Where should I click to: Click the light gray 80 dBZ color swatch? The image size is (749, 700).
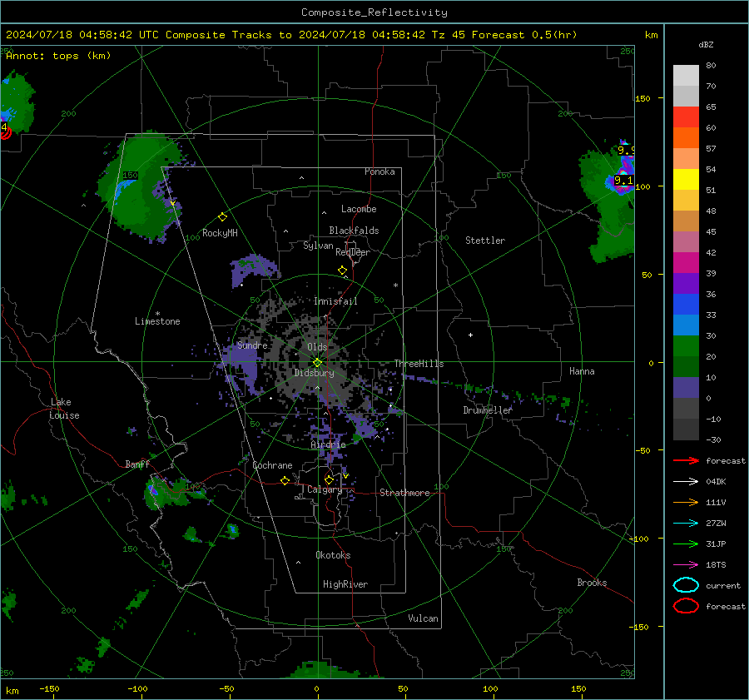686,75
